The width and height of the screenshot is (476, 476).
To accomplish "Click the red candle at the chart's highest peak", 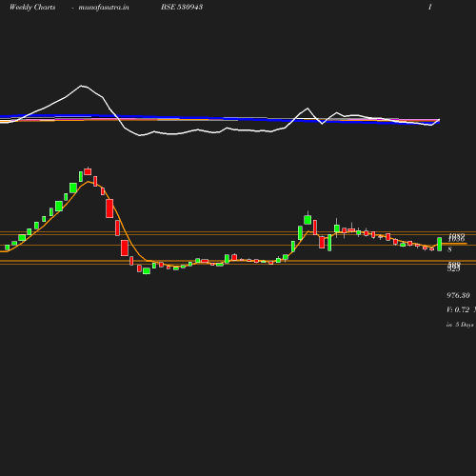I will pos(88,171).
